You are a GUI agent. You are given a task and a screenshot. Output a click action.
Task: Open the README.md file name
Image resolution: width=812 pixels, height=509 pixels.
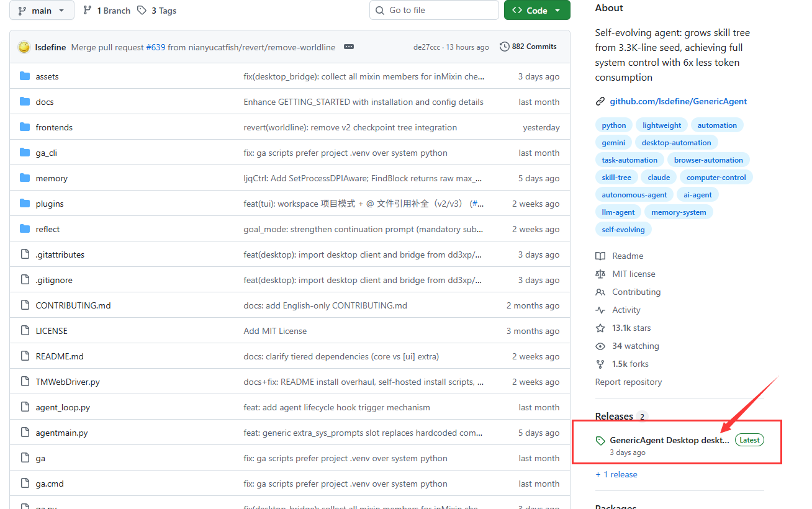point(60,356)
